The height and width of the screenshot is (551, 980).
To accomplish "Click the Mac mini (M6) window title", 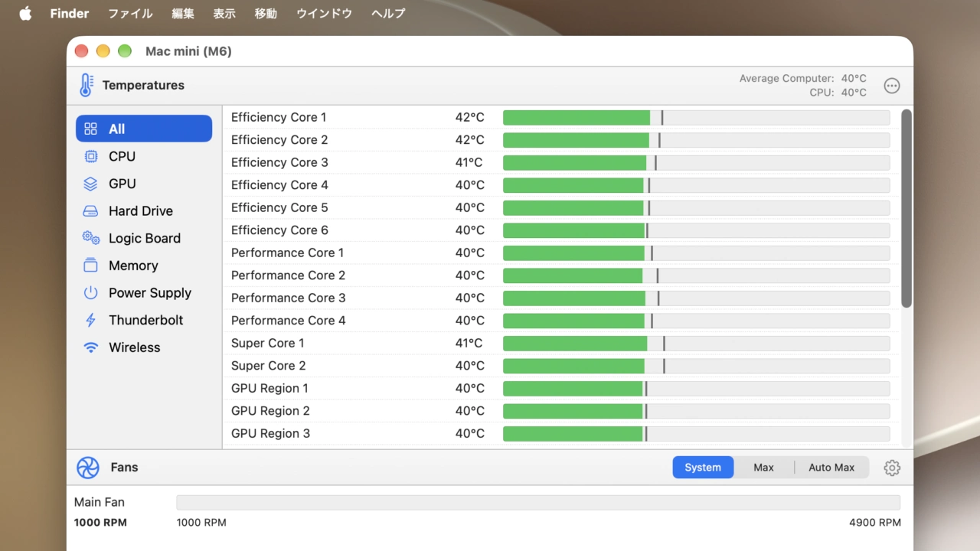I will (188, 51).
